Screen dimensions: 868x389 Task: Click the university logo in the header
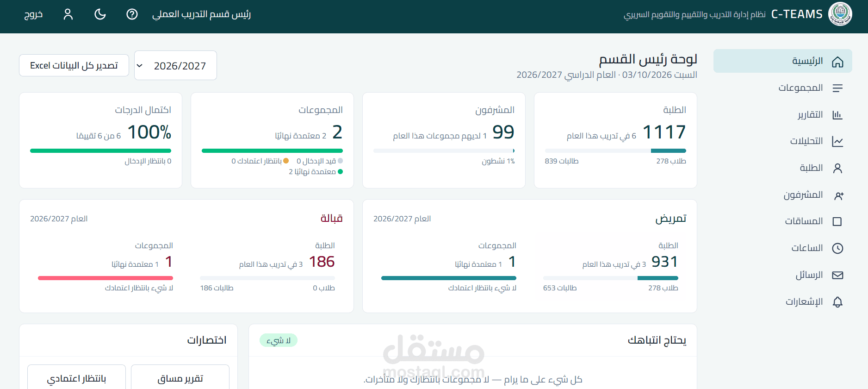click(x=840, y=14)
